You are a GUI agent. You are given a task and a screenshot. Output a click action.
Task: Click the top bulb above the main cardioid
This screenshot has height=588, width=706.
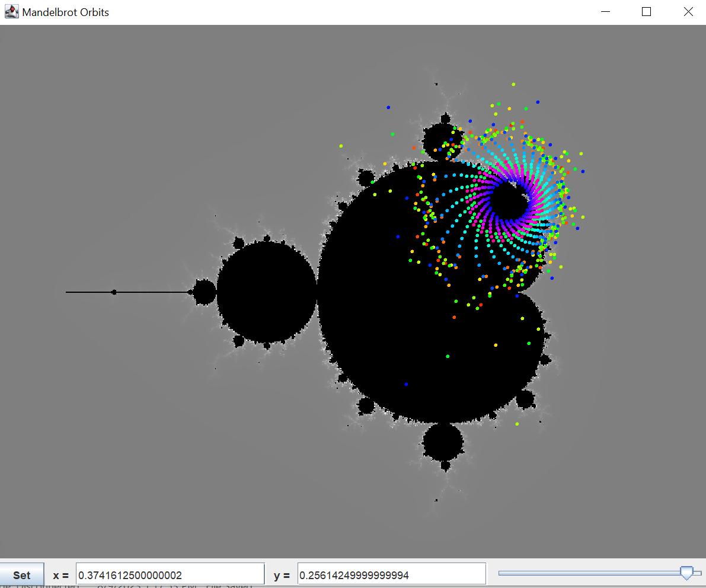(443, 141)
